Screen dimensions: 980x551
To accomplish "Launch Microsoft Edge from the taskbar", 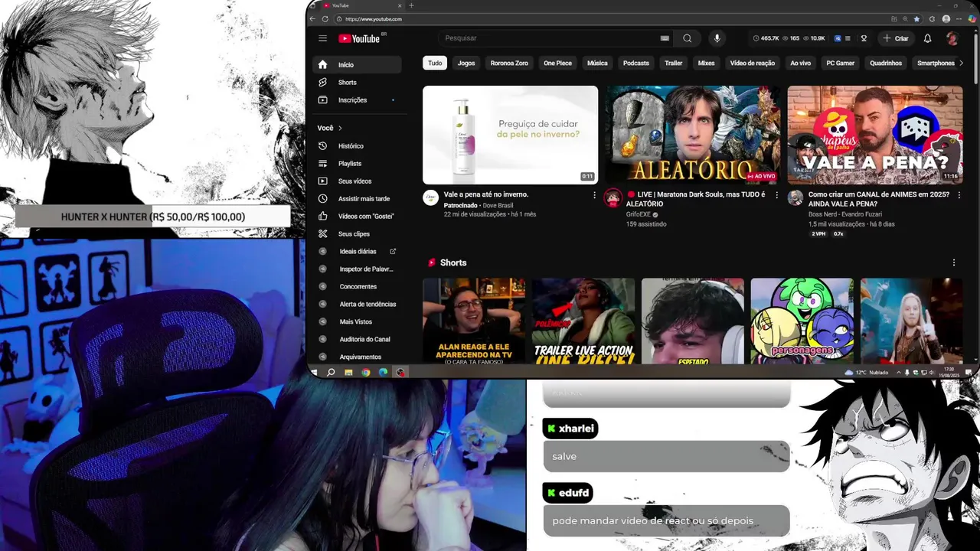I will click(383, 373).
